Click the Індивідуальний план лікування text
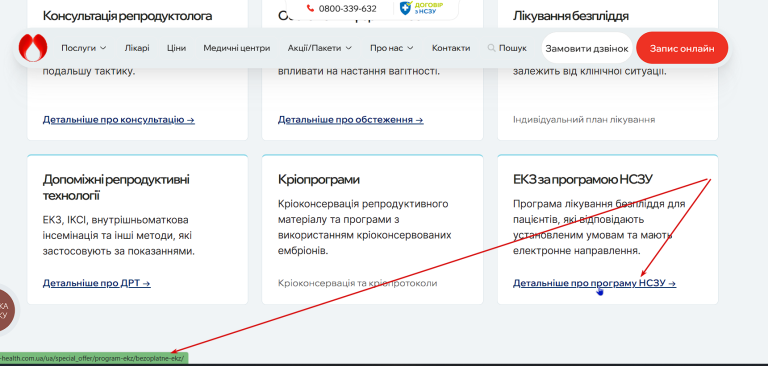 584,120
